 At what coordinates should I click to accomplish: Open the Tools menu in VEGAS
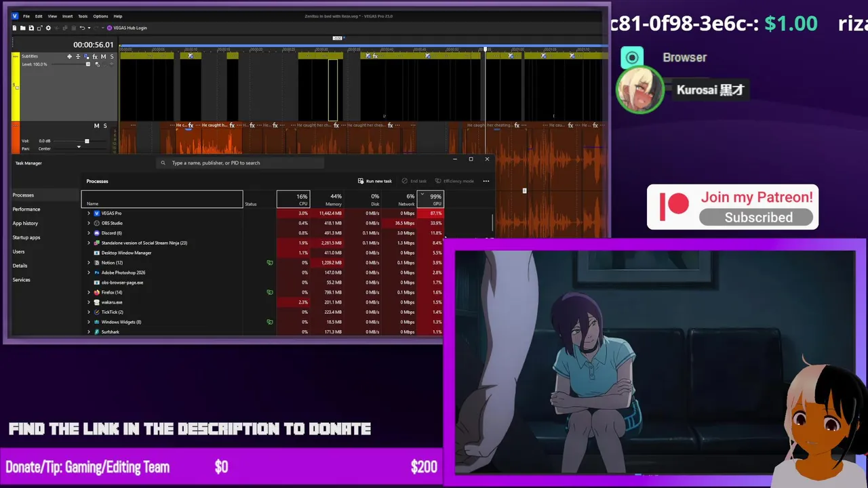83,16
